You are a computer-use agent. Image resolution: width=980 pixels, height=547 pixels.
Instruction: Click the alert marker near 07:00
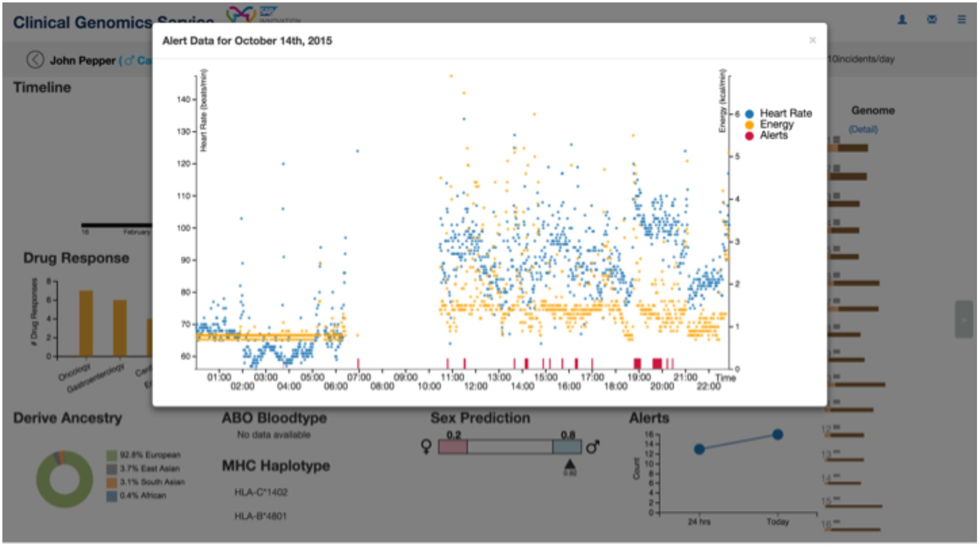click(x=358, y=363)
